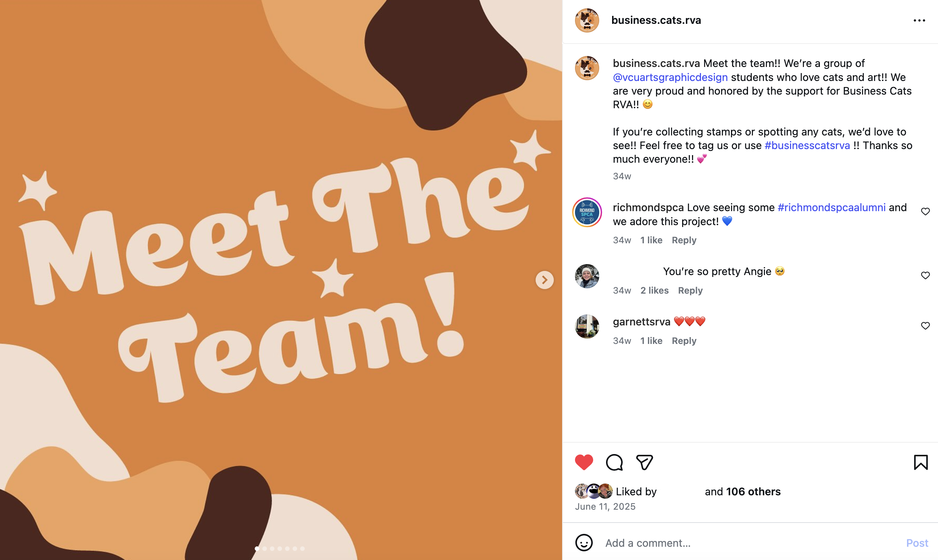Share post with paper plane icon
The image size is (938, 560).
coord(644,462)
